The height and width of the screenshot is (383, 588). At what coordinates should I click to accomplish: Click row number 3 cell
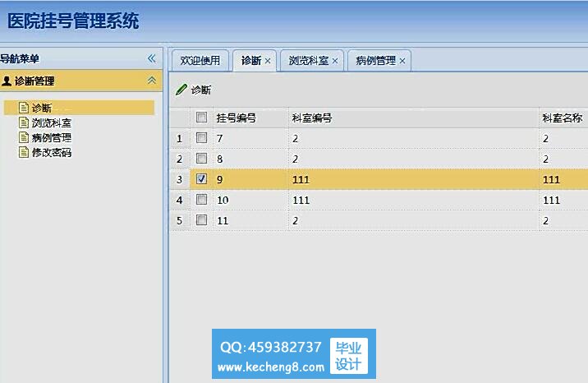pos(179,179)
